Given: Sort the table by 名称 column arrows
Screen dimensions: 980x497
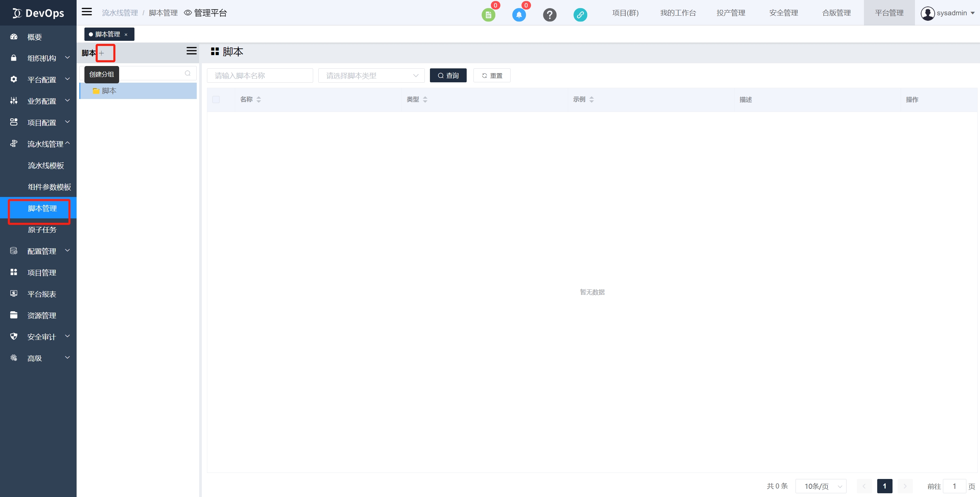Looking at the screenshot, I should point(259,100).
